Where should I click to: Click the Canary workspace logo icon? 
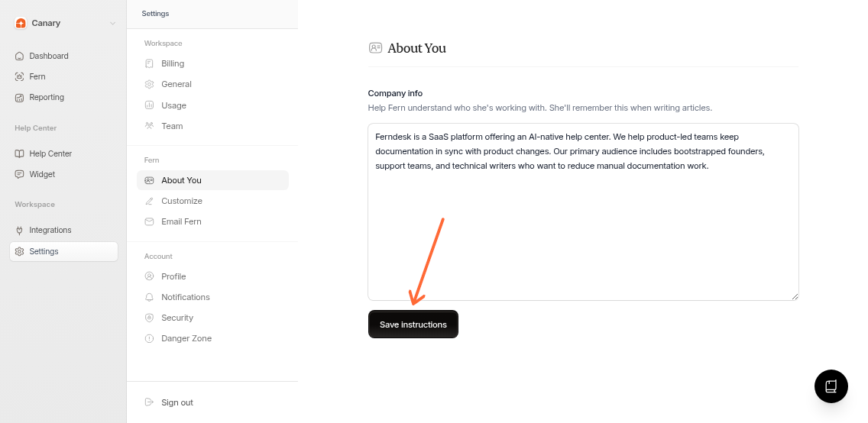click(21, 23)
